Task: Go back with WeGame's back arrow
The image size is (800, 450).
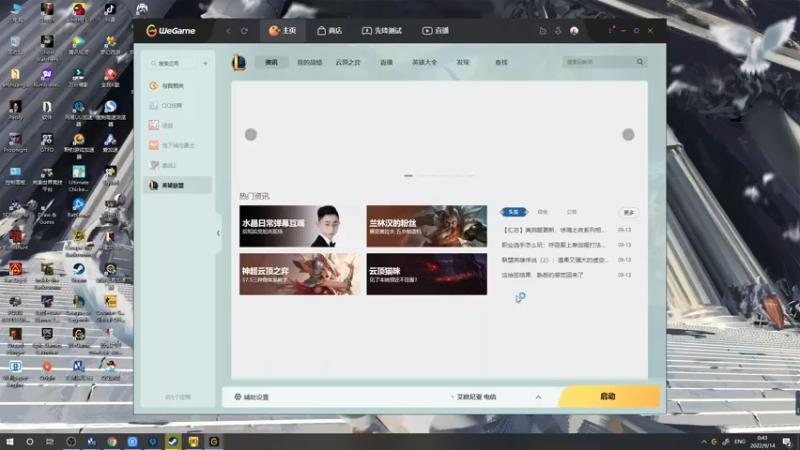Action: click(228, 31)
